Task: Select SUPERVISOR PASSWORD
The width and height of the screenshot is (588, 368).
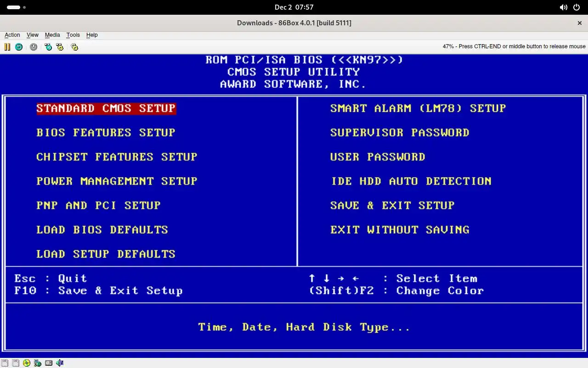Action: click(400, 133)
